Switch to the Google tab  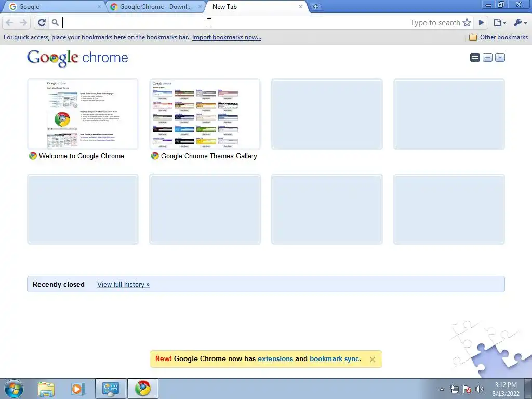54,6
